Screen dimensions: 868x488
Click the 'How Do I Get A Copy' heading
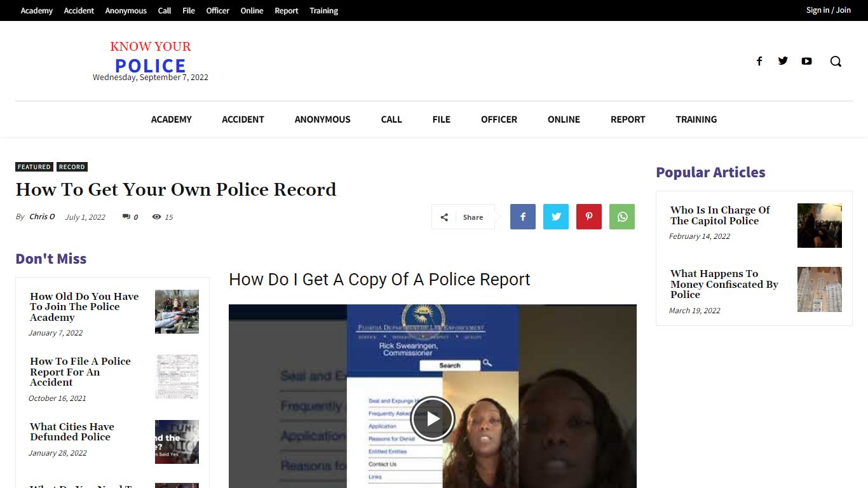click(379, 280)
